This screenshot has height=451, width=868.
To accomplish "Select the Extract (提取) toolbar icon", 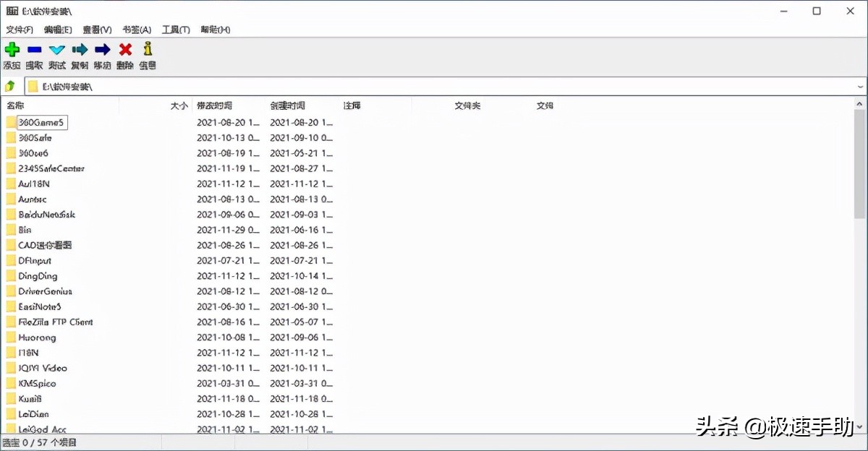I will pyautogui.click(x=34, y=49).
